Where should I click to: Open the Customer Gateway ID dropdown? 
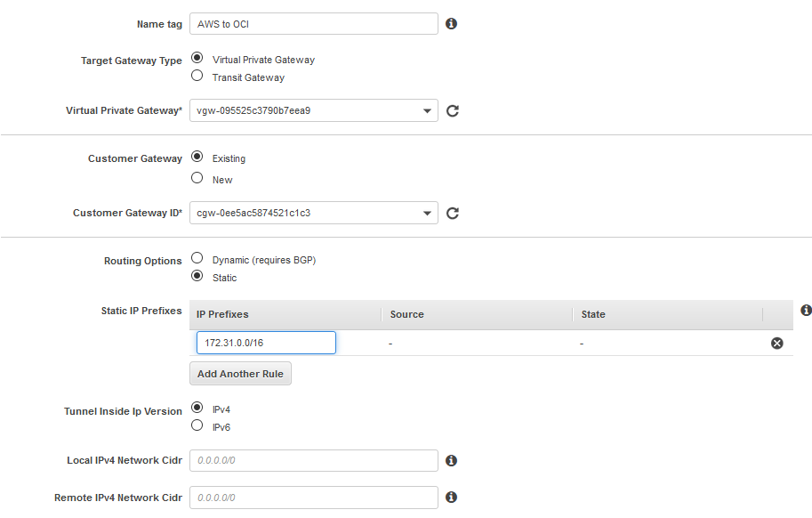(x=314, y=214)
